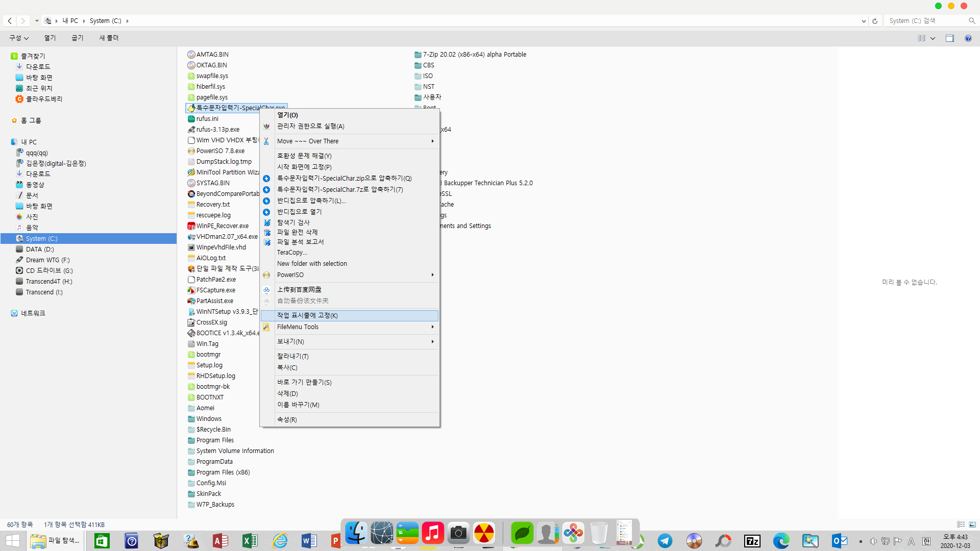Select 홈 그룹 in navigation pane
Viewport: 980px width, 551px height.
(31, 120)
